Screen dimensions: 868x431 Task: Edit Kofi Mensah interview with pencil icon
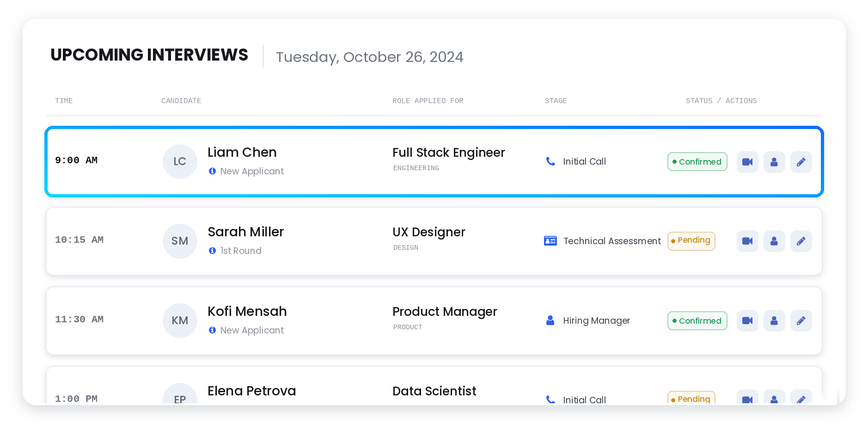801,320
